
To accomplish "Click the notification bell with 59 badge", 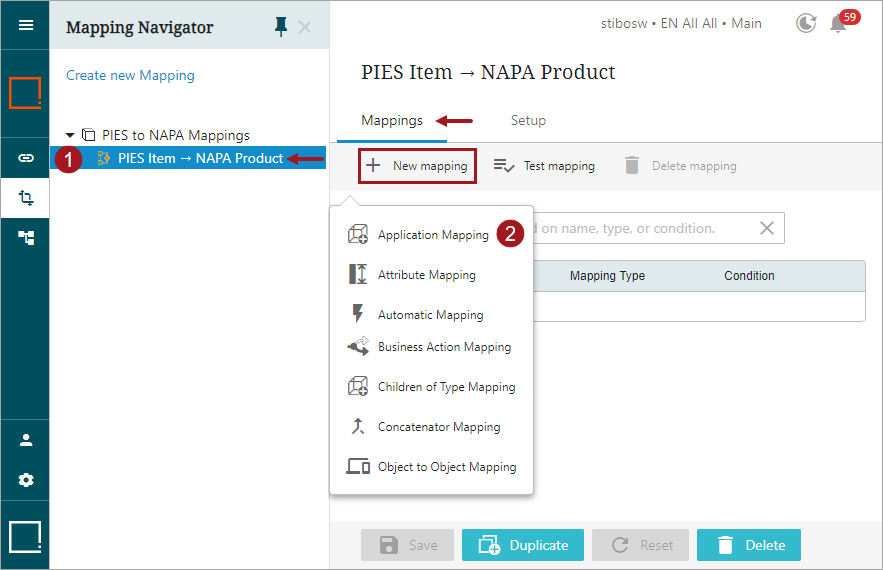I will coord(838,23).
